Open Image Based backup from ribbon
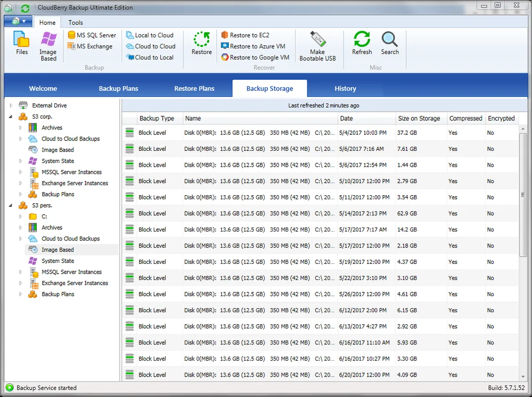The height and width of the screenshot is (397, 532). [x=48, y=46]
